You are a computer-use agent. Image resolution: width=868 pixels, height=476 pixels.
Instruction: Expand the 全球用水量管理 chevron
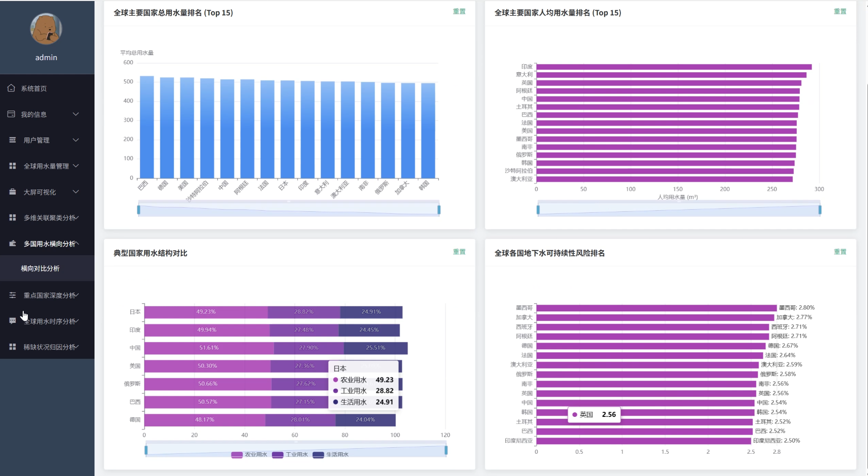[x=76, y=166]
